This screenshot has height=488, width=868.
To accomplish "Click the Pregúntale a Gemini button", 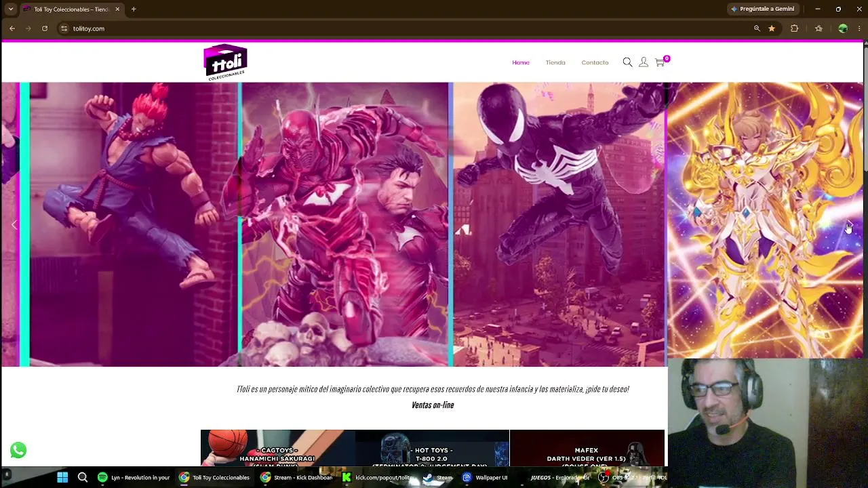I will coord(763,9).
